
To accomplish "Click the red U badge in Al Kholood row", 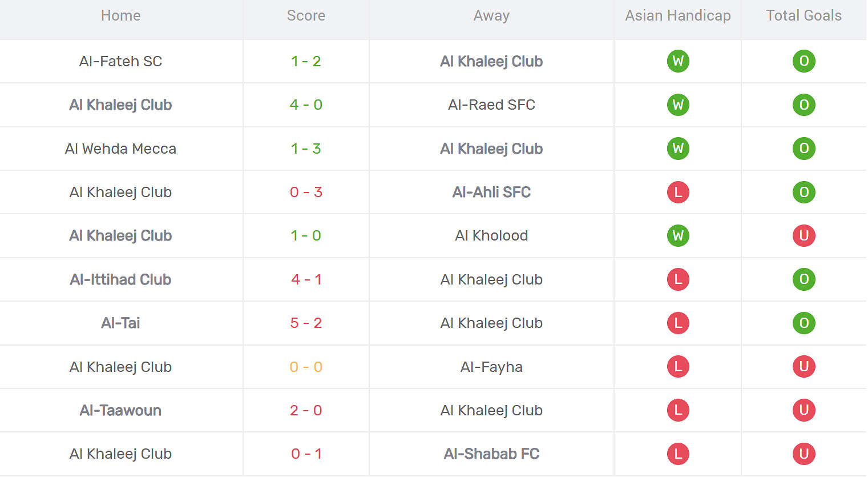I will coord(804,236).
